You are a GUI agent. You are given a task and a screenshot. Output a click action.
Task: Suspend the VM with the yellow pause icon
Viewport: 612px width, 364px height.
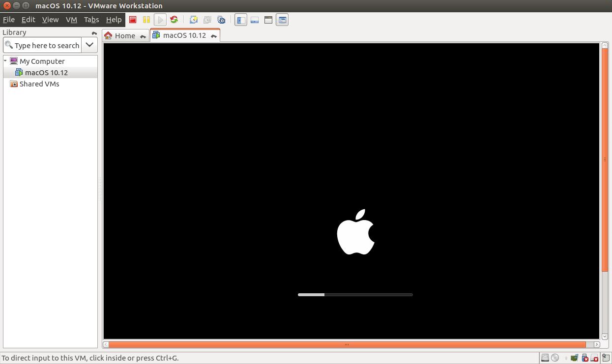146,20
